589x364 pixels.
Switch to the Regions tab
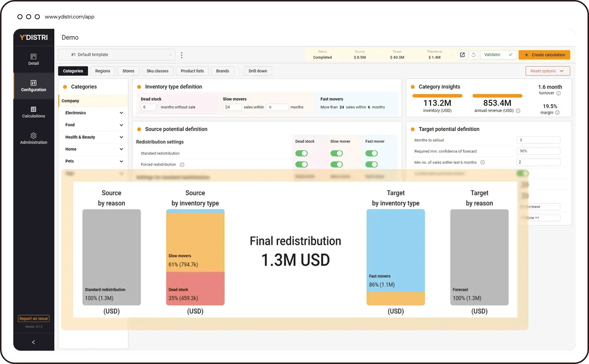pyautogui.click(x=102, y=71)
